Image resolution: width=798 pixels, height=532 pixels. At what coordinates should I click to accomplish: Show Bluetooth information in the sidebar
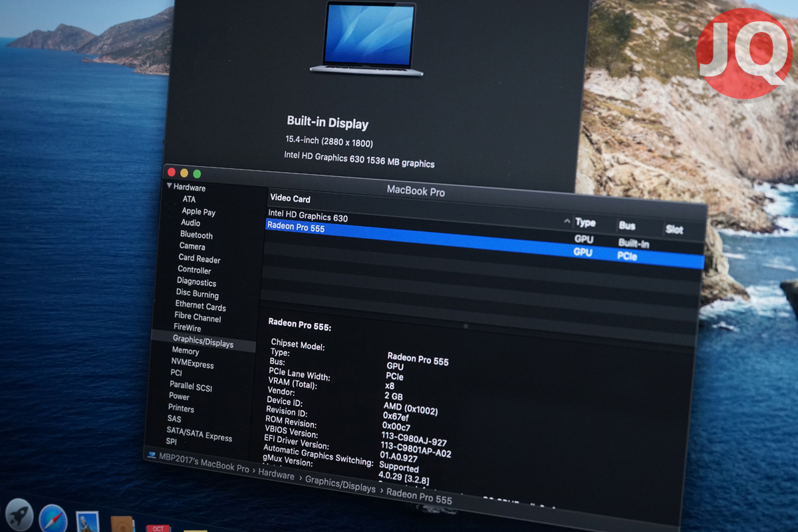197,235
